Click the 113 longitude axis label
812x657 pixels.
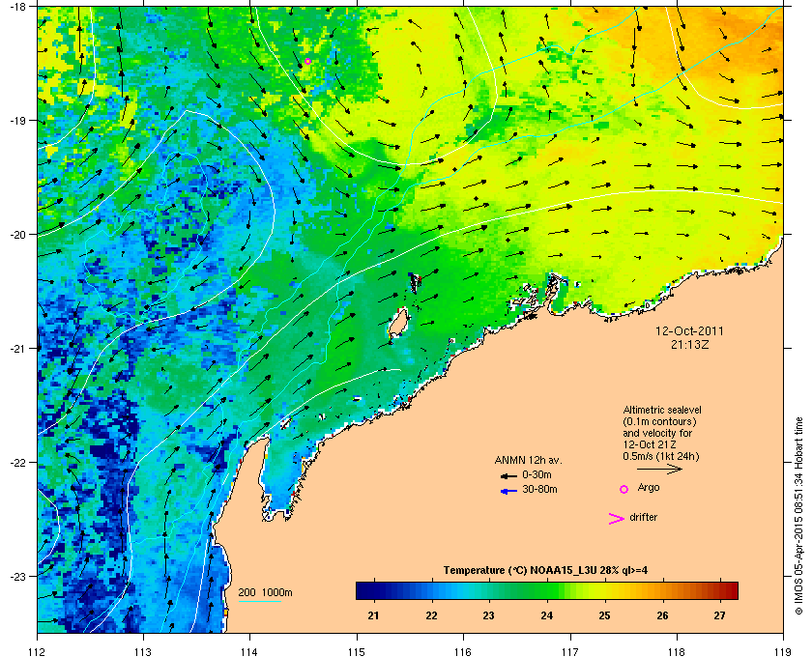click(x=143, y=652)
